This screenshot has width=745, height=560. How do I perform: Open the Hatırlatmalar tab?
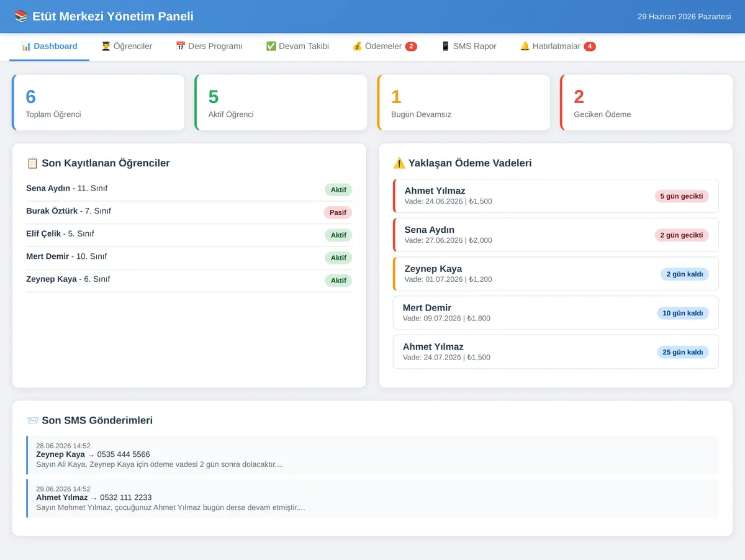[558, 47]
